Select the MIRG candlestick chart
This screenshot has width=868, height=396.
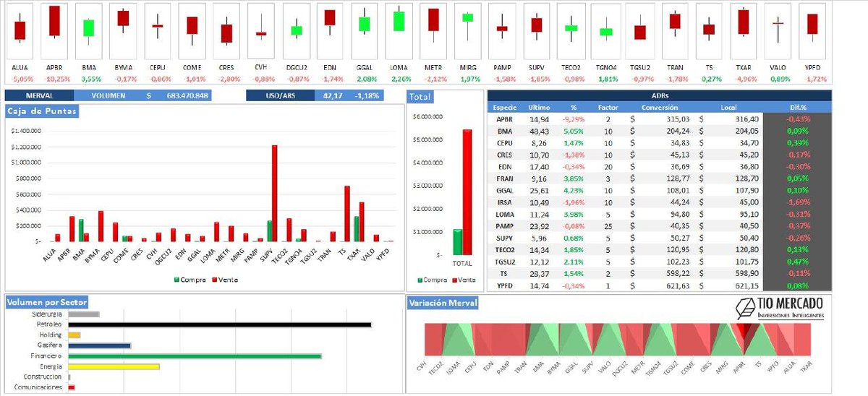[468, 31]
